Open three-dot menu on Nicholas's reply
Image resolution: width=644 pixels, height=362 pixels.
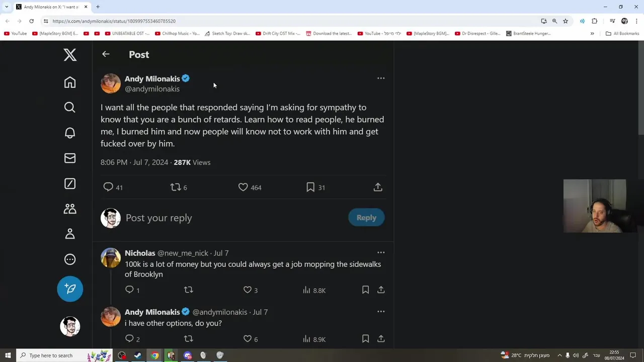(x=381, y=253)
